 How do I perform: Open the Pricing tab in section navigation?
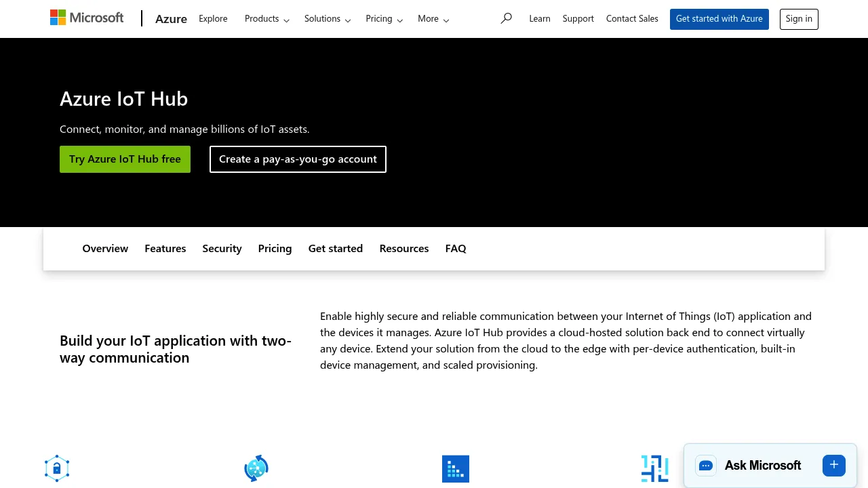coord(275,249)
